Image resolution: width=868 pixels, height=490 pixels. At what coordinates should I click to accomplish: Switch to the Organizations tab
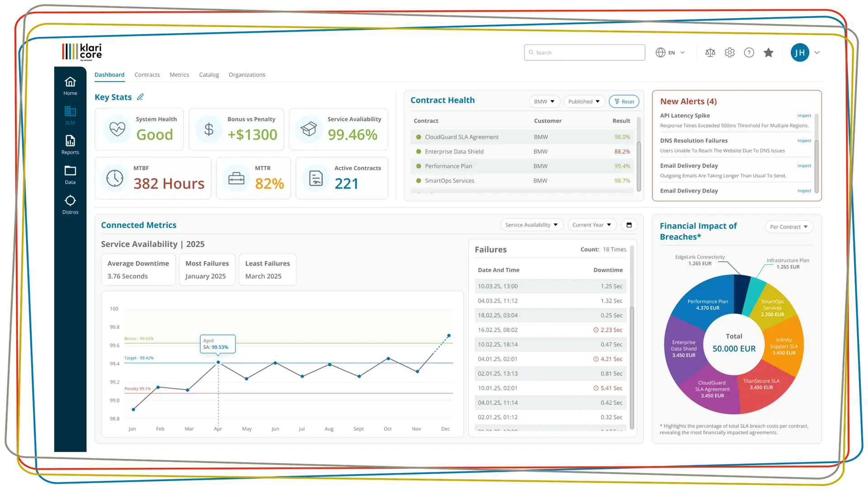pos(247,75)
